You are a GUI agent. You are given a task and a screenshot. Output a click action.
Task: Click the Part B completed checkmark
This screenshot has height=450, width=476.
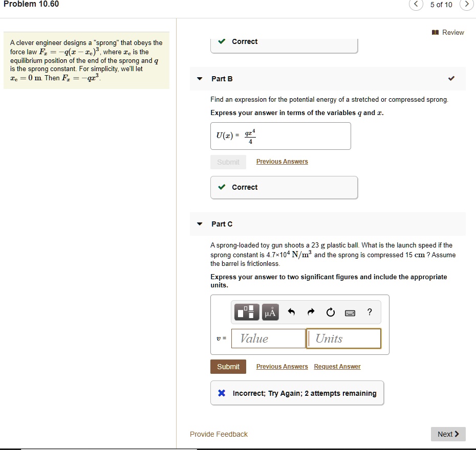(451, 79)
